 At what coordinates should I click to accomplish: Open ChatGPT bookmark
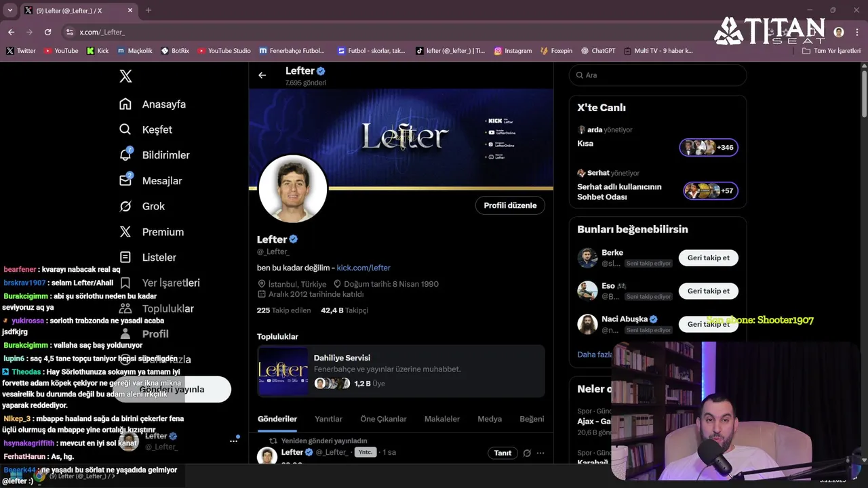[598, 51]
